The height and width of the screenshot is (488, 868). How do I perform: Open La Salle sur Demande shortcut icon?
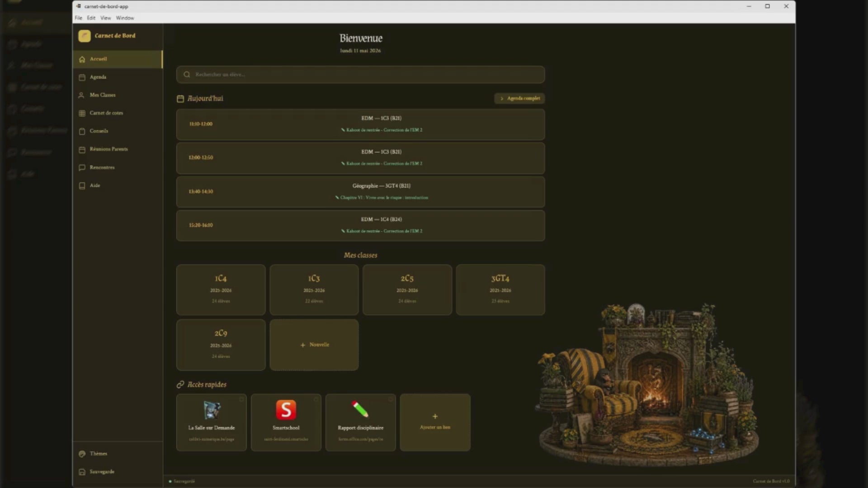click(212, 410)
